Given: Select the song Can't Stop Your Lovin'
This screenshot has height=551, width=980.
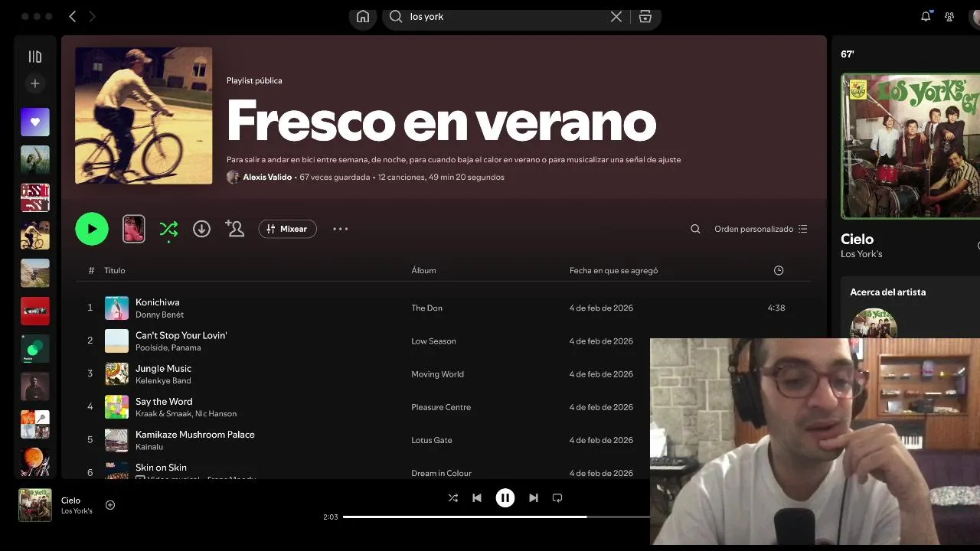Looking at the screenshot, I should point(181,335).
